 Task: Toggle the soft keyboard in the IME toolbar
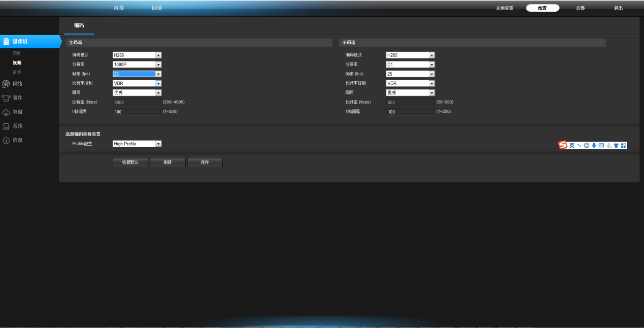601,146
